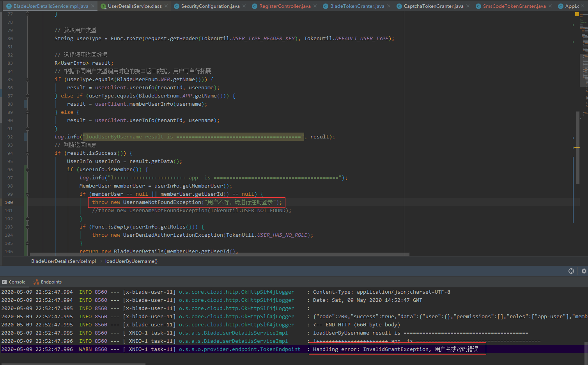Click the class icon on BladeUserDetailsServiceImpl.java tab
The image size is (588, 365).
pos(9,6)
